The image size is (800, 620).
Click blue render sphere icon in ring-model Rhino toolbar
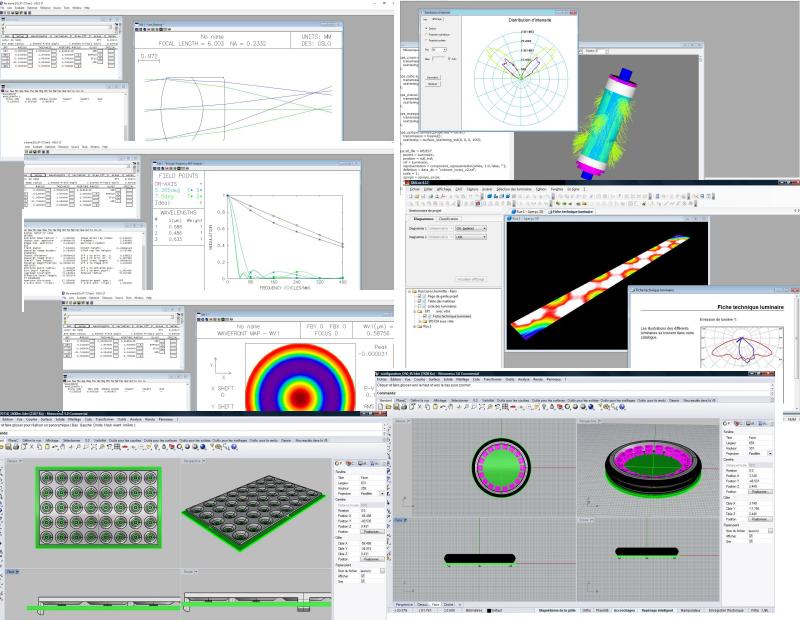pyautogui.click(x=591, y=407)
